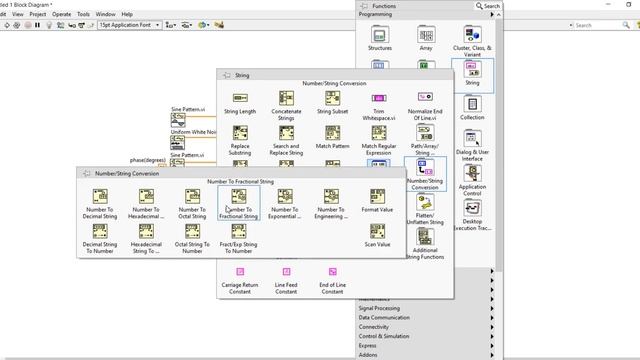Select Number To Fractional String function
Screen dimensions: 640x360
pos(239,204)
